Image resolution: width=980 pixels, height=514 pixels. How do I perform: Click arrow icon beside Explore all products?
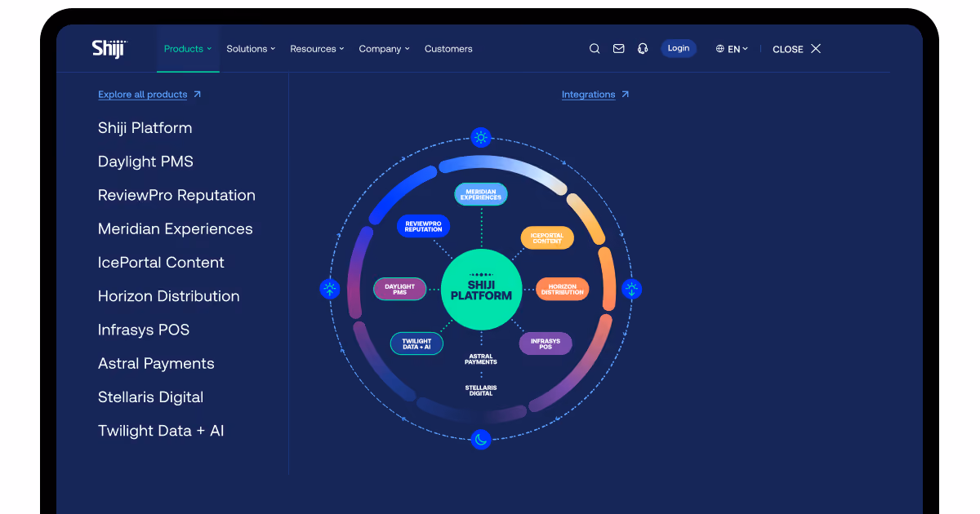pos(197,95)
